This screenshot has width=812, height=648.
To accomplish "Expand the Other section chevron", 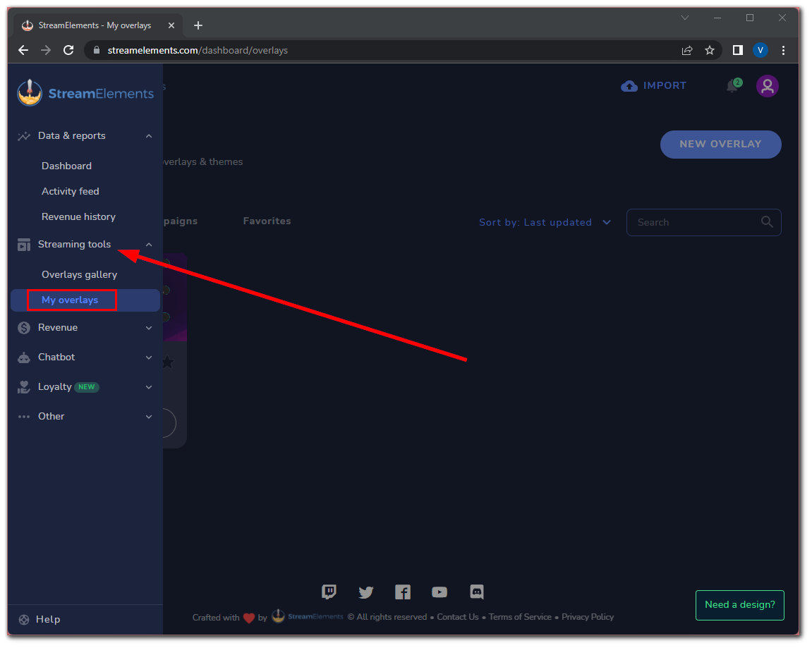I will click(x=149, y=417).
